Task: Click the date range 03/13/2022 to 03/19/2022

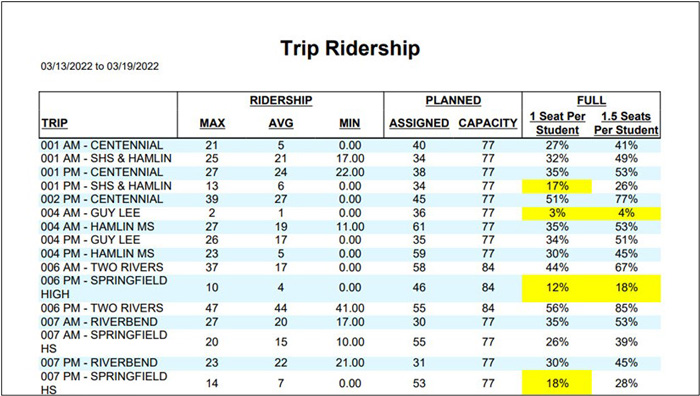Action: coord(100,66)
